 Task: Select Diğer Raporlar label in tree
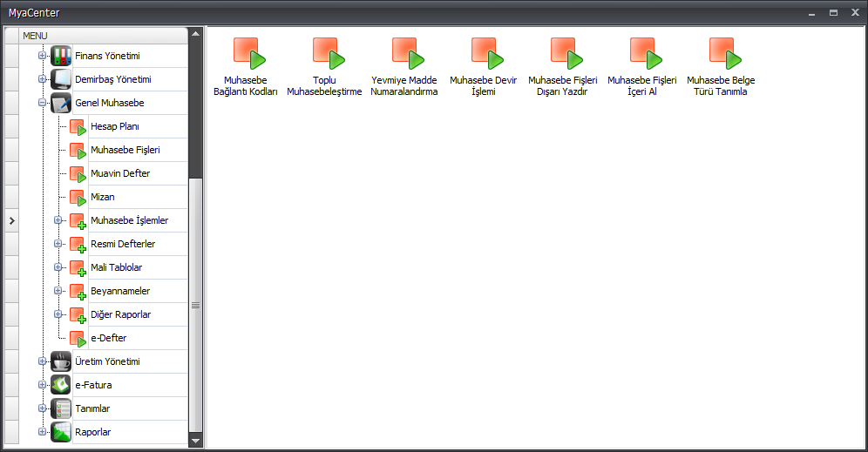point(120,314)
